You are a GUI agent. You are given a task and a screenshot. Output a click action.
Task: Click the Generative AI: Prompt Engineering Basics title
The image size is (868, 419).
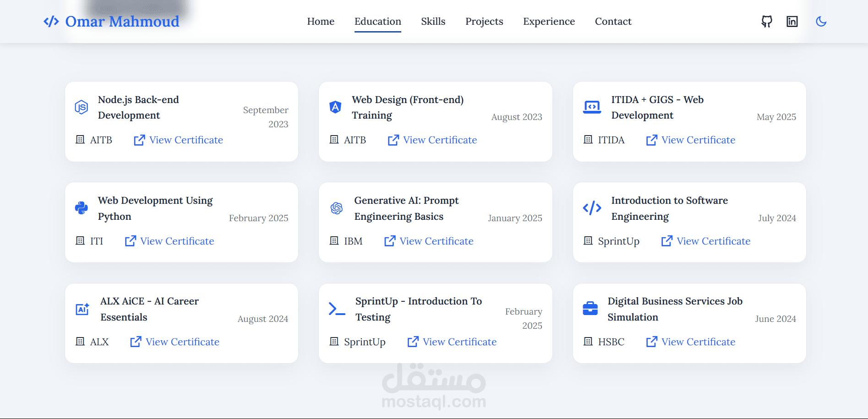tap(406, 208)
